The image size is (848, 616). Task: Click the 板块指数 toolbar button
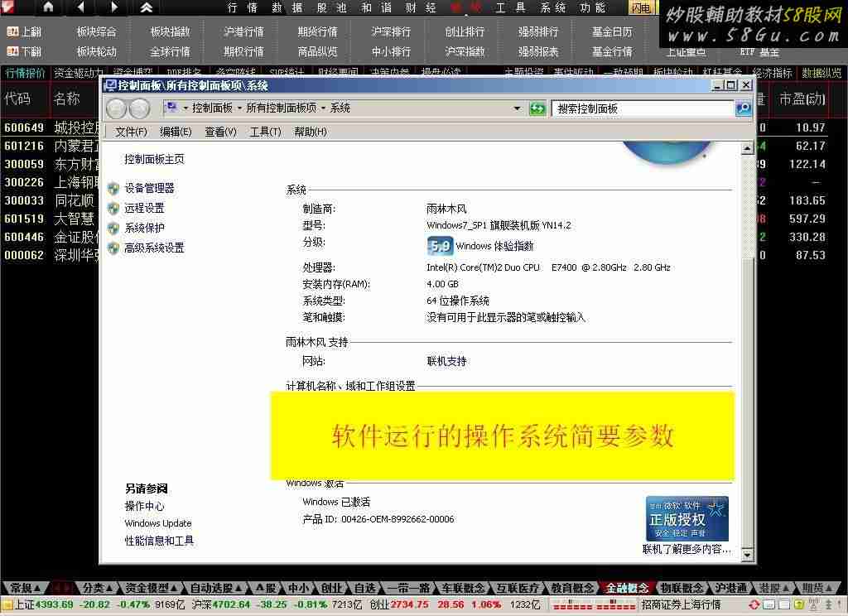click(x=171, y=32)
